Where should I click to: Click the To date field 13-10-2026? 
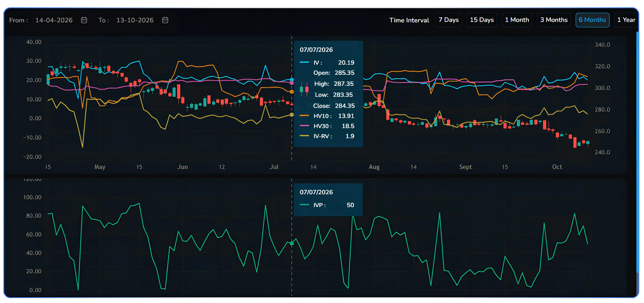coord(142,20)
